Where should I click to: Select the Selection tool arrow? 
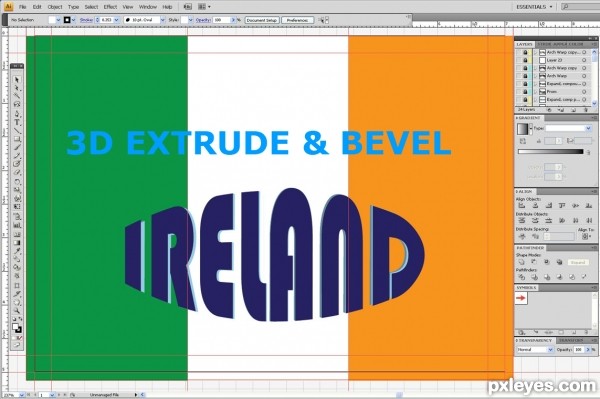click(x=16, y=80)
